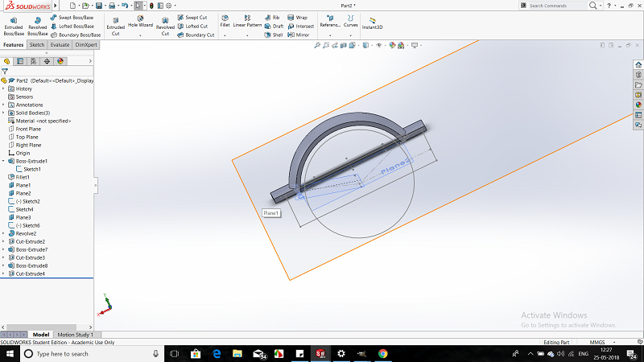Screen dimensions: 644x362
Task: Click the Revolved Cut tool
Action: (165, 24)
